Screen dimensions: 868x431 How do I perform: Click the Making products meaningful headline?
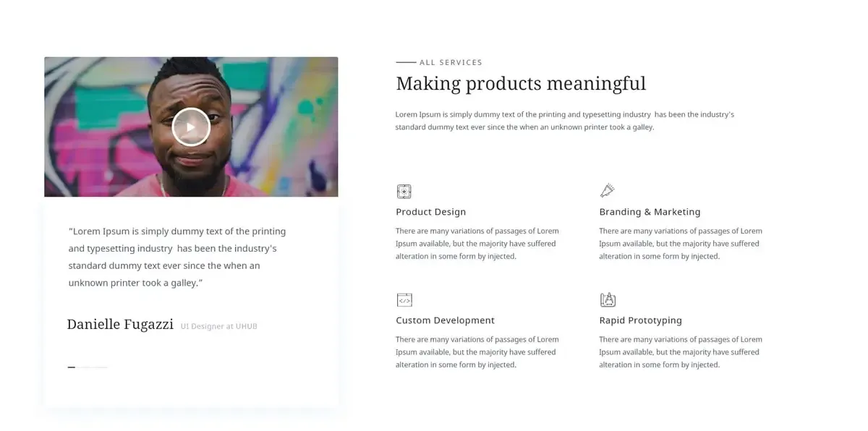tap(521, 84)
